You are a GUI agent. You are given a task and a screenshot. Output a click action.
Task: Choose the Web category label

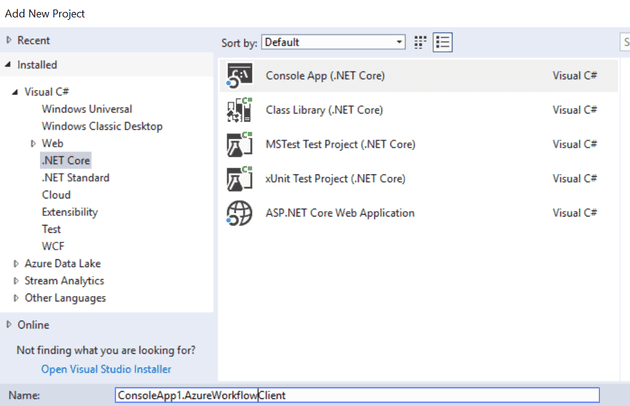coord(53,144)
